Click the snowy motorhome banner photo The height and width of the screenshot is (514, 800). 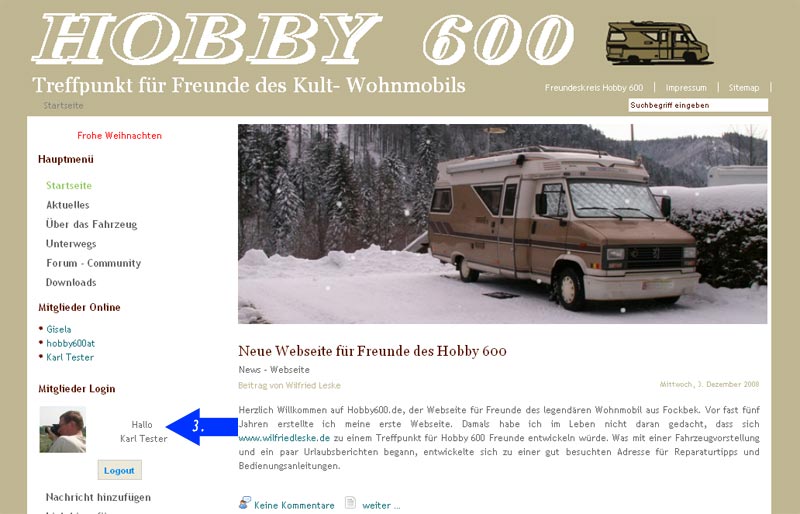(503, 224)
